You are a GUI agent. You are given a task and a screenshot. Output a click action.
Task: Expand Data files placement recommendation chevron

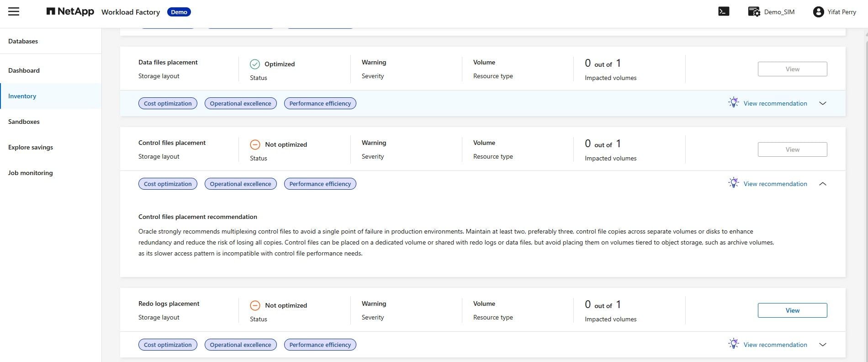823,103
